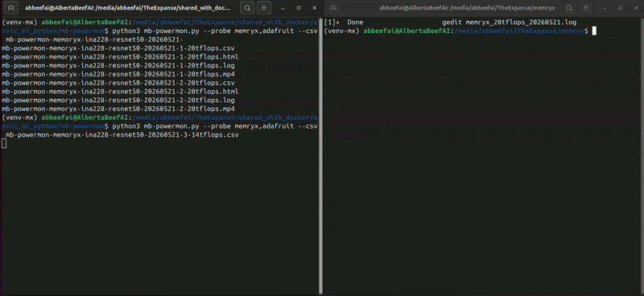
Task: Minimize the right memryx terminal window
Action: click(605, 7)
